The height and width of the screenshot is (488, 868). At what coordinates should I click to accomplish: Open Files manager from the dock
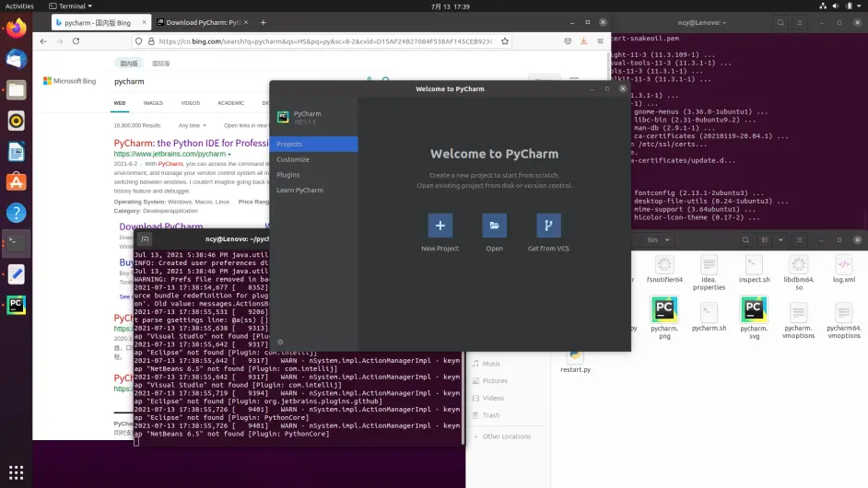[16, 89]
